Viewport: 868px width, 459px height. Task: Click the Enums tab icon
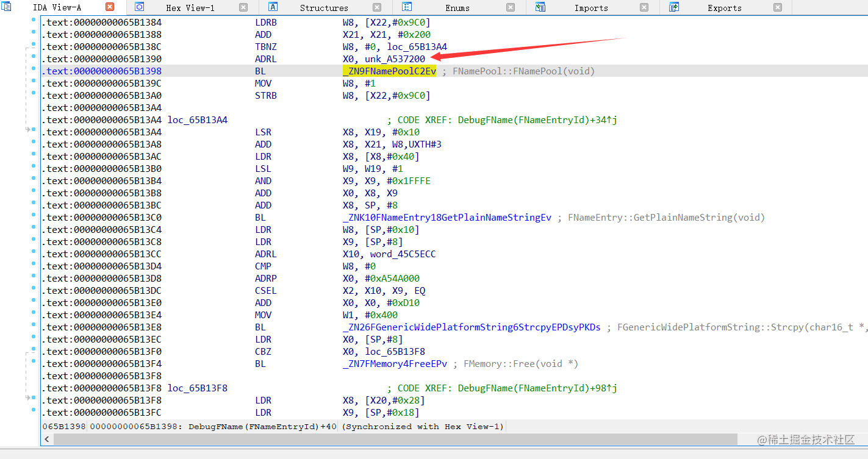[407, 7]
